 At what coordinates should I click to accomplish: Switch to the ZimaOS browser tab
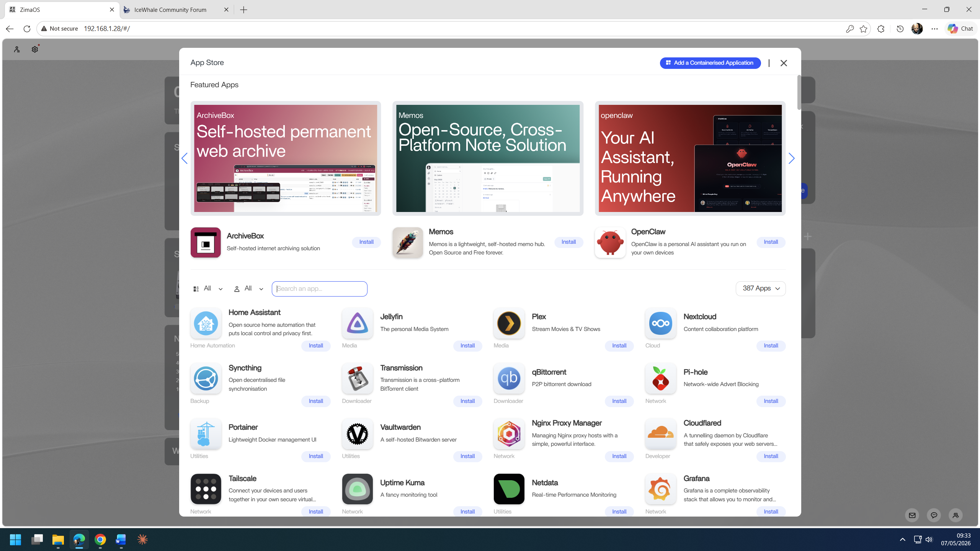(62, 10)
